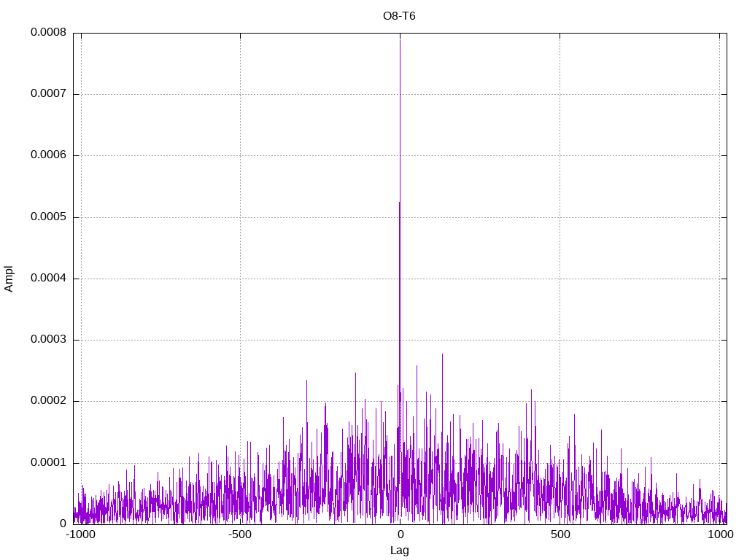This screenshot has height=560, width=747.
Task: Click the plot title O8-T6
Action: (399, 16)
